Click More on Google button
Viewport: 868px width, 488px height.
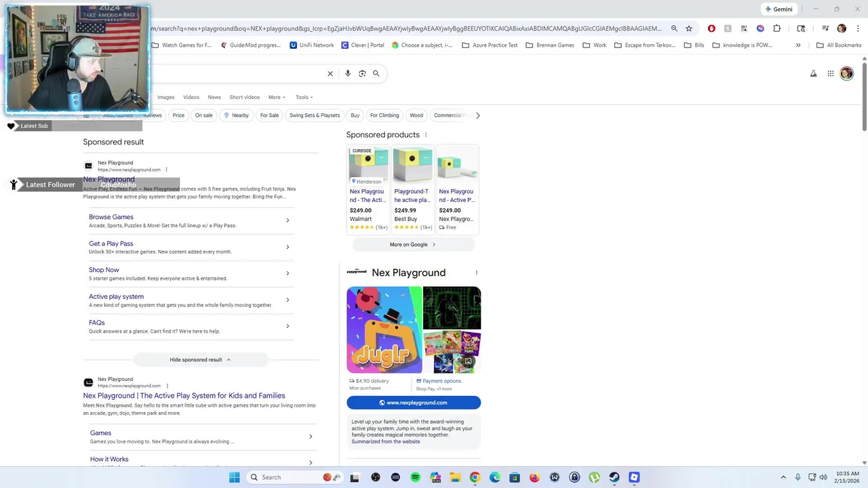click(x=412, y=244)
